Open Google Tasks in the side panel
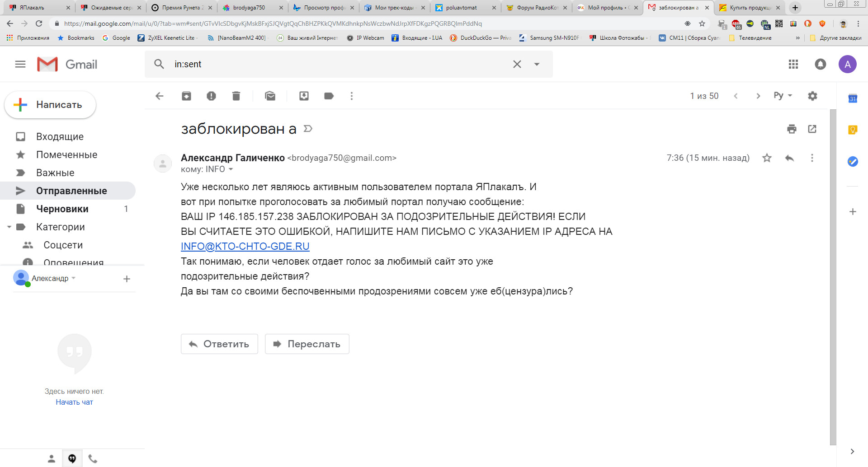The height and width of the screenshot is (467, 868). coord(853,161)
